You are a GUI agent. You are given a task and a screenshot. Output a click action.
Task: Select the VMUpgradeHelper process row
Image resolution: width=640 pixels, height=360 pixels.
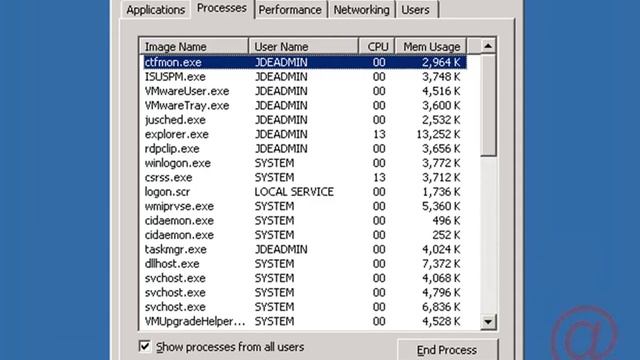(304, 321)
